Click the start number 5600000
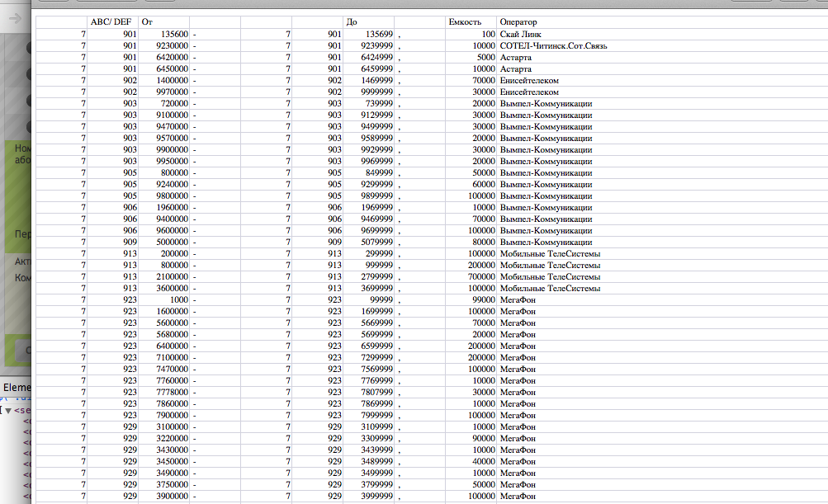 pyautogui.click(x=172, y=323)
